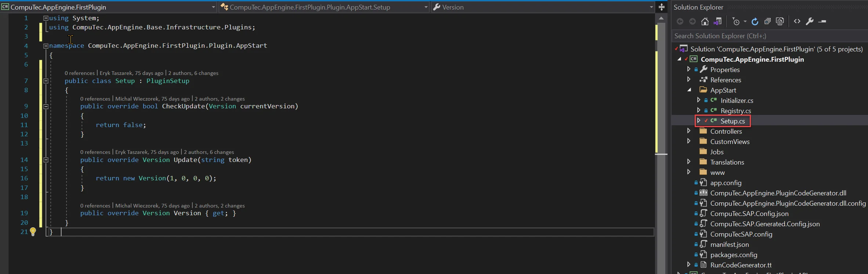868x274 pixels.
Task: Switch views with the Visual Studio solution icon
Action: pos(717,22)
